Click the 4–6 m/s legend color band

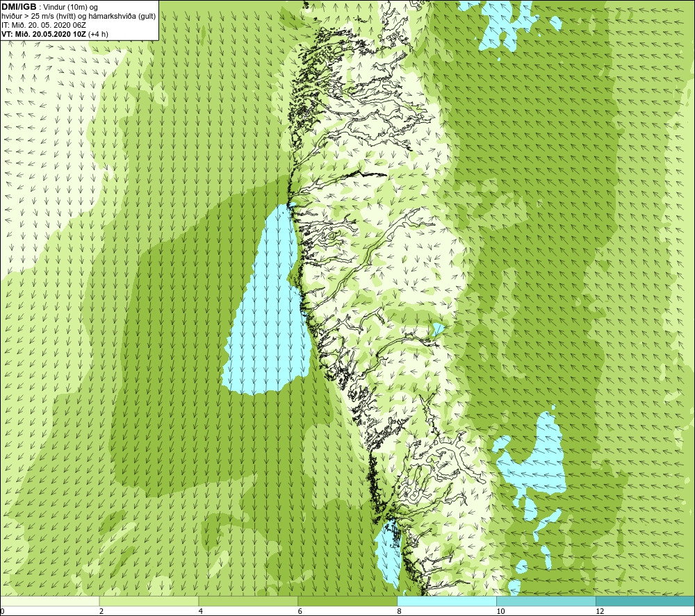248,601
